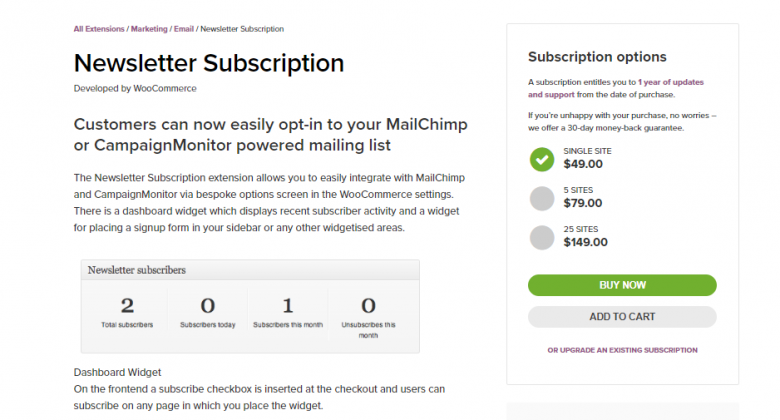Click the Developed by WooCommerce text
This screenshot has width=780, height=420.
click(135, 88)
